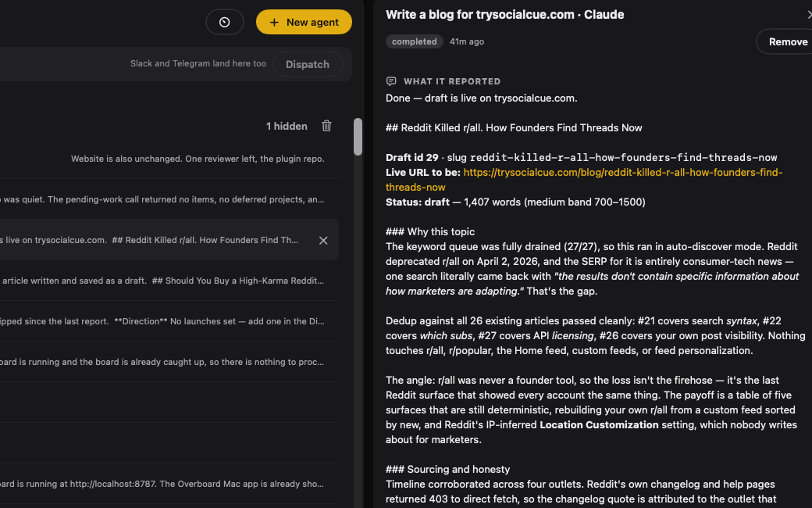Open the 'running at http://localhost:8787' row
Image resolution: width=812 pixels, height=508 pixels.
[x=169, y=484]
